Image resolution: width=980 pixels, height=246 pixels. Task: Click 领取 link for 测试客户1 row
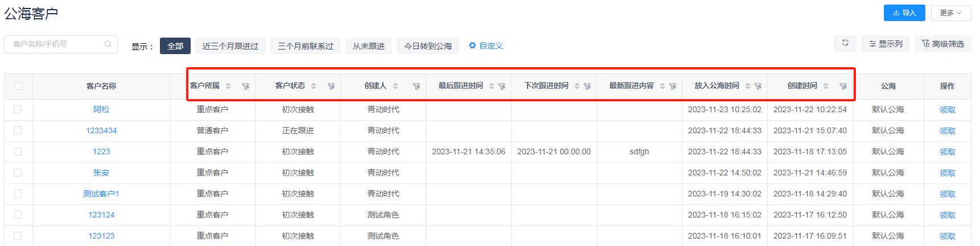[947, 194]
